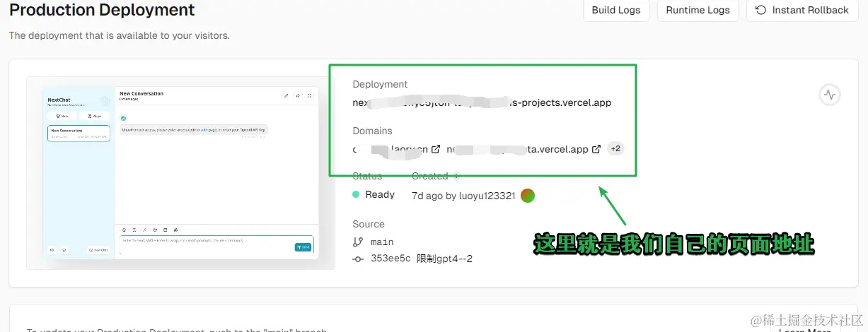
Task: Click the NextChat deployment preview thumbnail
Action: point(180,173)
